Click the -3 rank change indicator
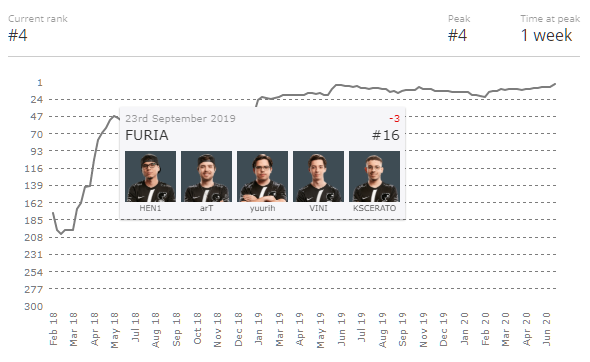This screenshot has width=590, height=362. (394, 119)
